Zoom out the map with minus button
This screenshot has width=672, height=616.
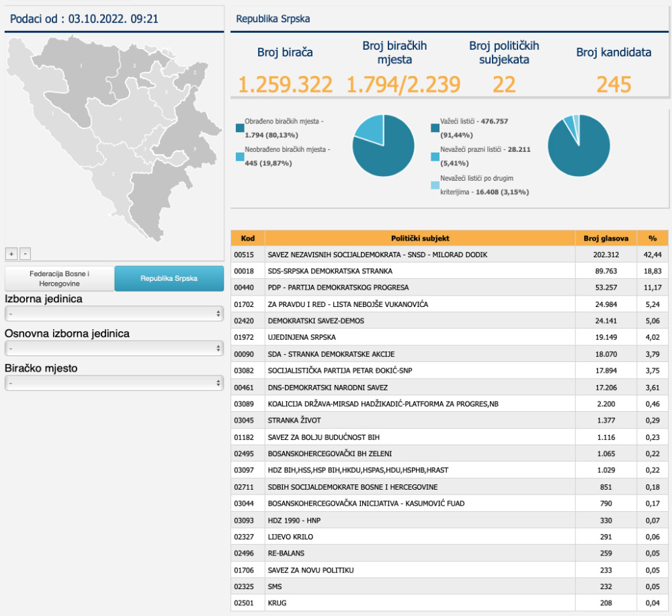(x=25, y=253)
